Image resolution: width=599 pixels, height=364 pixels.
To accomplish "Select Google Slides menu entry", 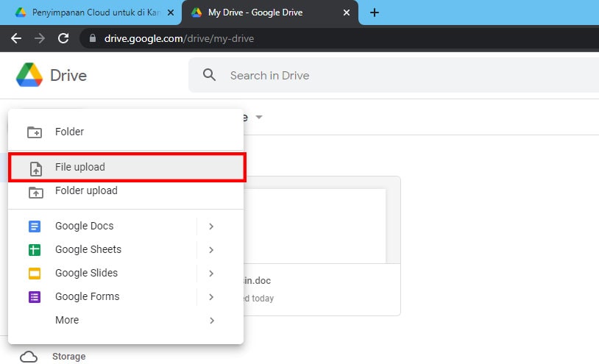I will tap(126, 274).
